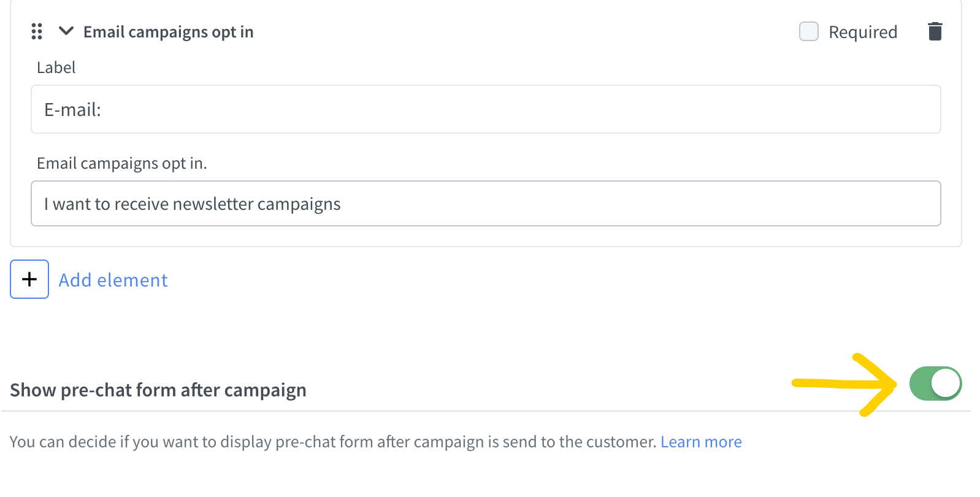Disable Show pre-chat form after campaign
980x497 pixels.
935,383
